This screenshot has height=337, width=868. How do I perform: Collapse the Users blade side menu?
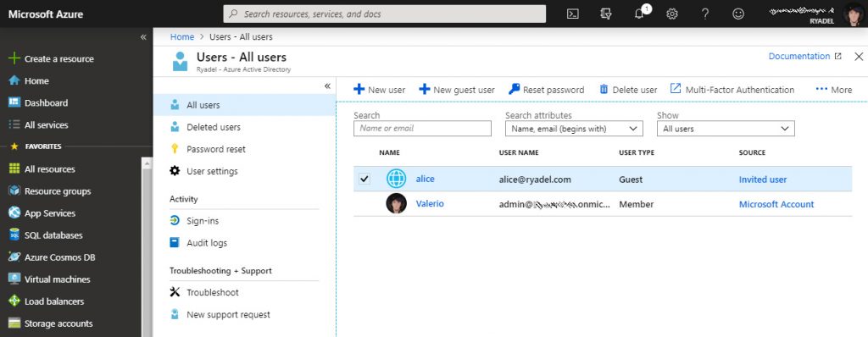(x=327, y=86)
